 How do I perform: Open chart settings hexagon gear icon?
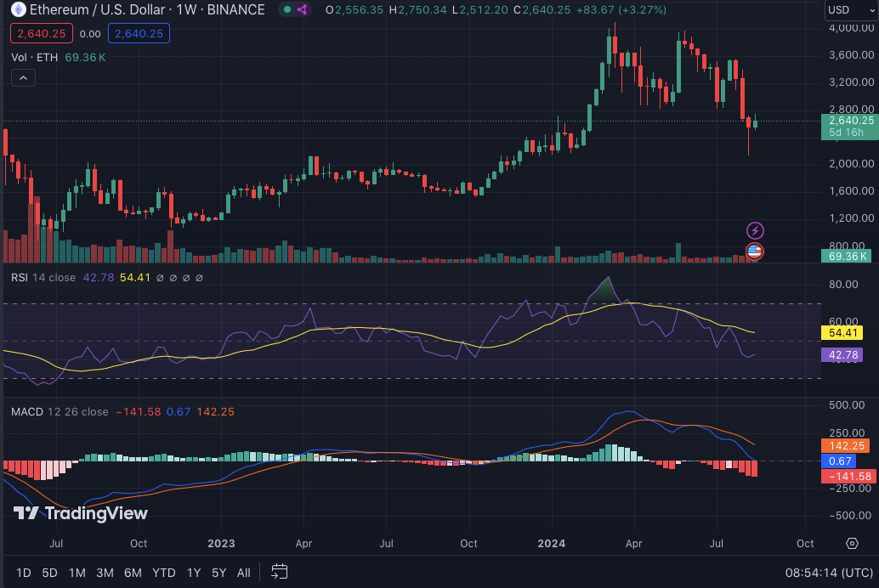[x=852, y=543]
